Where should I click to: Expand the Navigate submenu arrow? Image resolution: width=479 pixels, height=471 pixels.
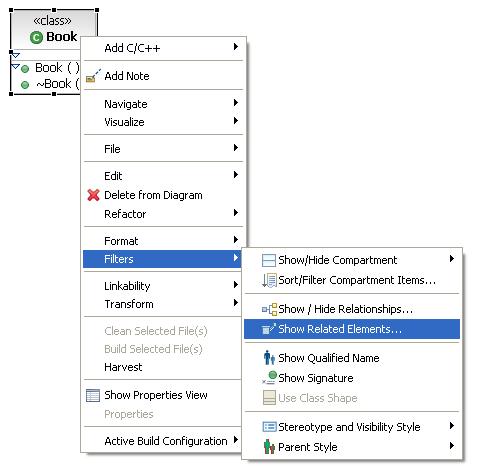click(236, 103)
